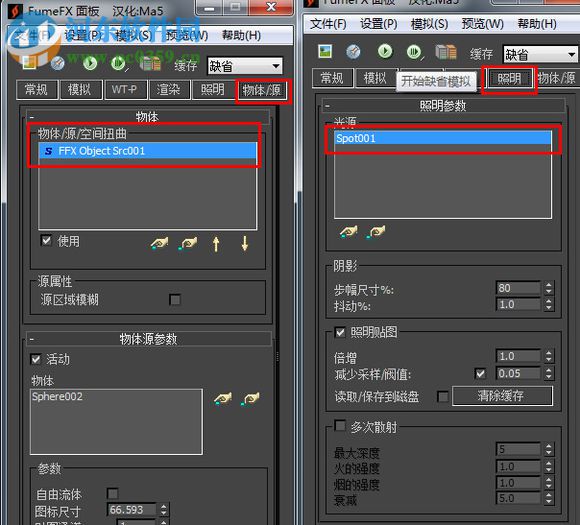This screenshot has height=525, width=580.
Task: Open the 帮助(H) menu in right panel
Action: (537, 24)
